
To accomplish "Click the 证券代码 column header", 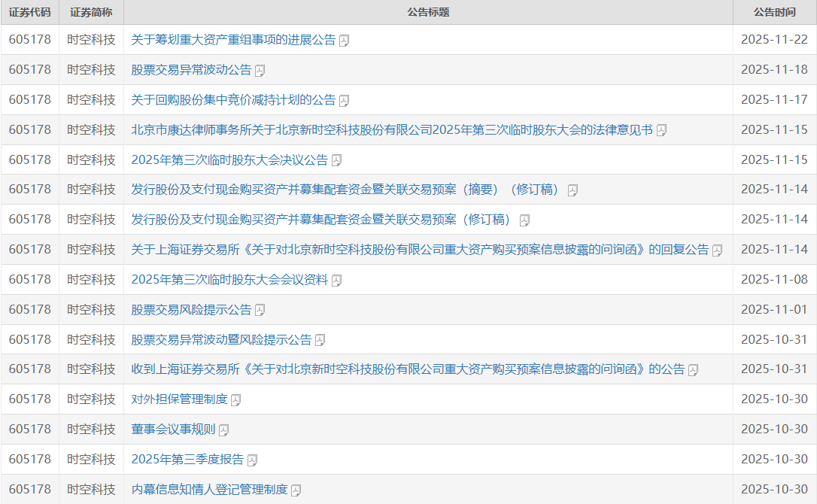I will pyautogui.click(x=30, y=12).
